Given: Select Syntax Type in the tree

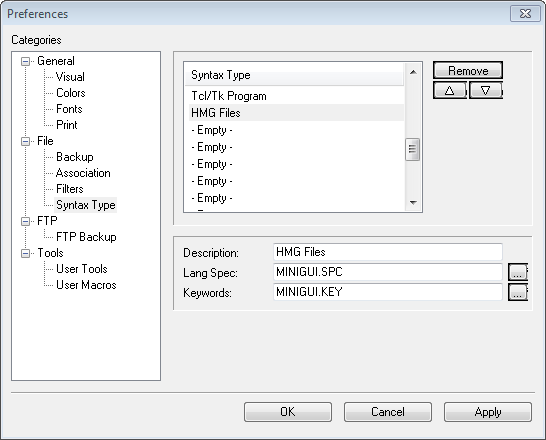Looking at the screenshot, I should (86, 205).
